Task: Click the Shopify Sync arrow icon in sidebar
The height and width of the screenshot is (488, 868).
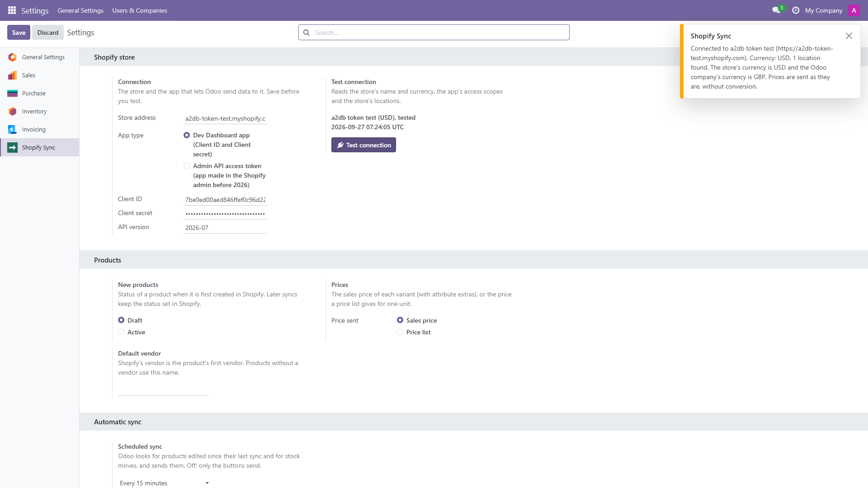Action: point(13,147)
